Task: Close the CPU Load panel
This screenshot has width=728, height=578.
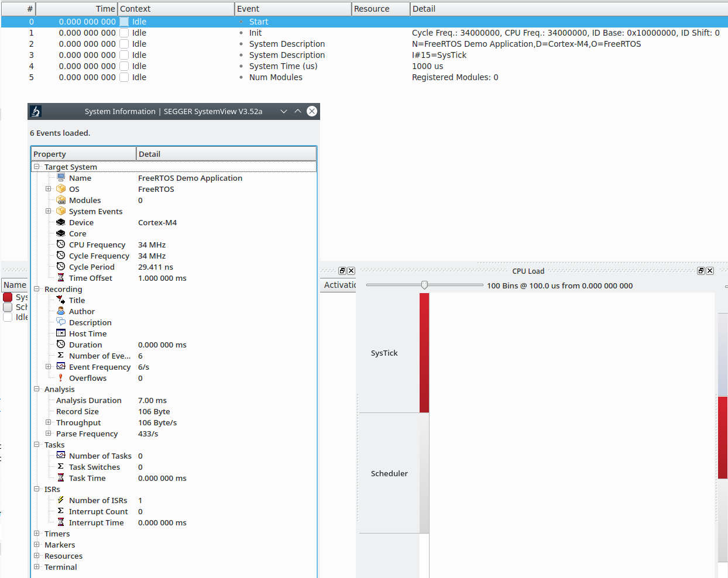Action: coord(710,271)
